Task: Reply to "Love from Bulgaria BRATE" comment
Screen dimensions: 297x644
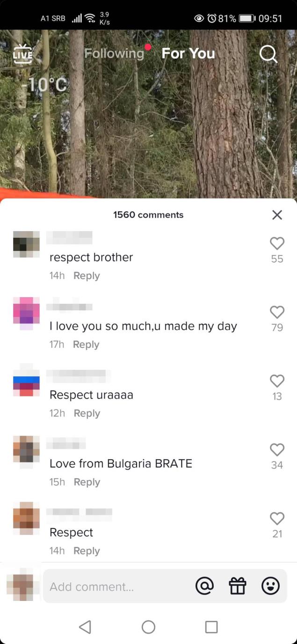Action: [87, 482]
